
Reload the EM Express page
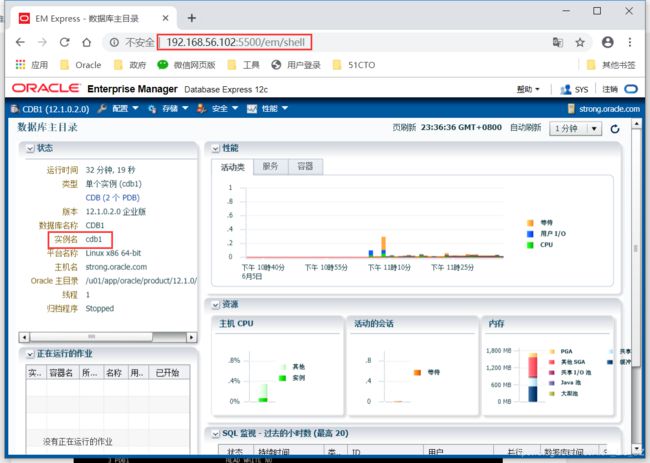point(64,42)
